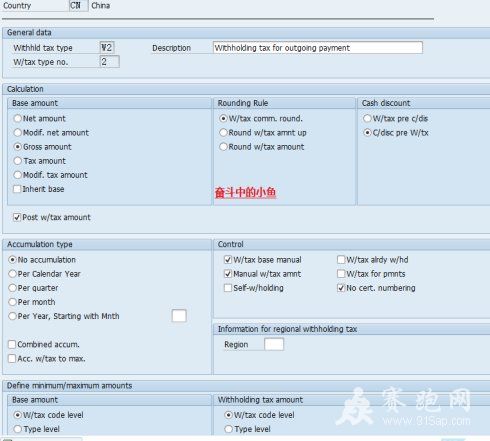Select Round w/tax amnt up rule
Screen dimensions: 490x441
point(223,132)
